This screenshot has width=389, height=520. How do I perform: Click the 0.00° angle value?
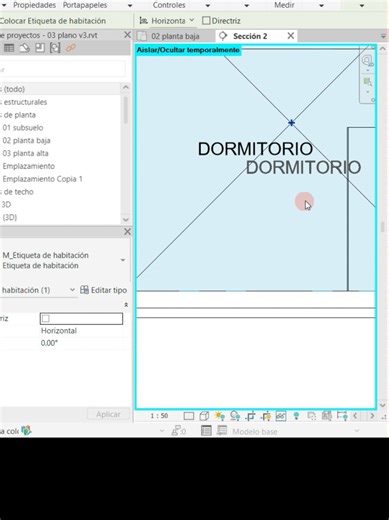pos(49,343)
